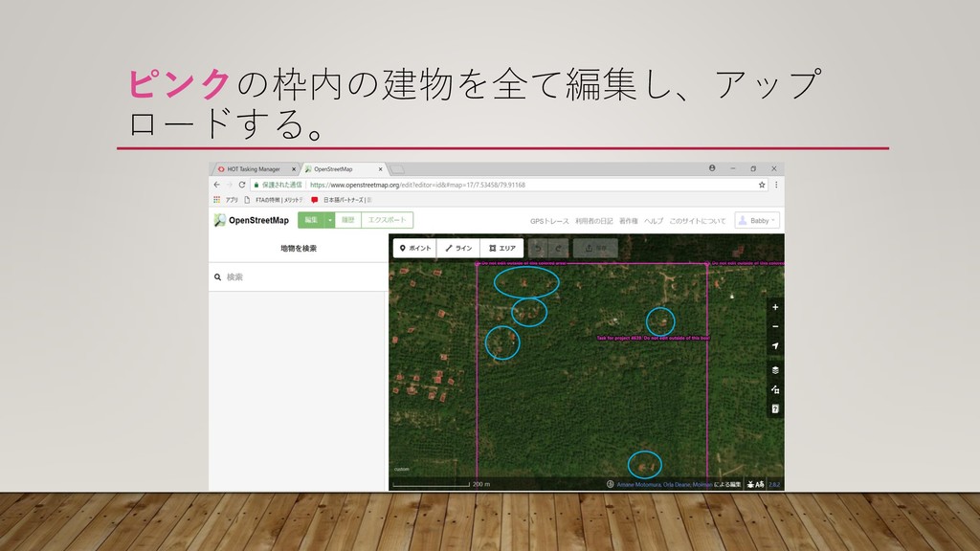Bookmark the page with the star icon
This screenshot has width=980, height=551.
(762, 185)
